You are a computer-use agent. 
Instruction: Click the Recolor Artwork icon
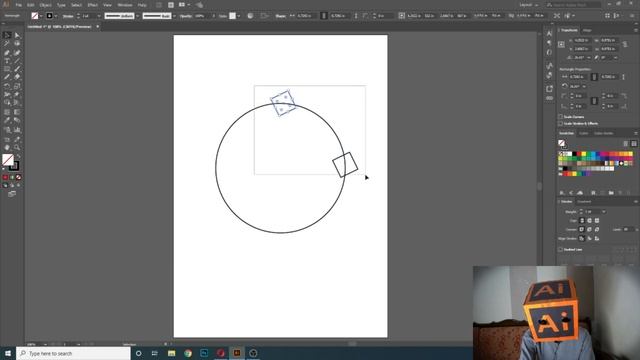(x=250, y=16)
